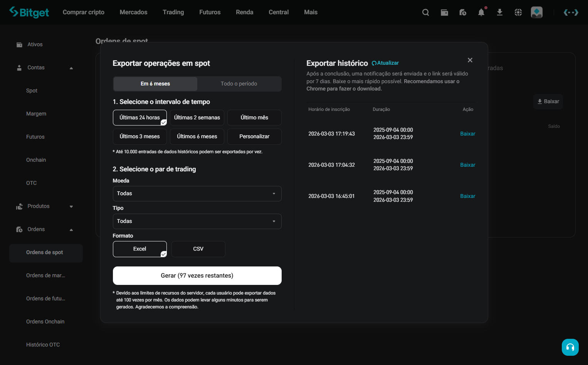Select Excel format
Viewport: 588px width, 365px height.
(x=140, y=249)
